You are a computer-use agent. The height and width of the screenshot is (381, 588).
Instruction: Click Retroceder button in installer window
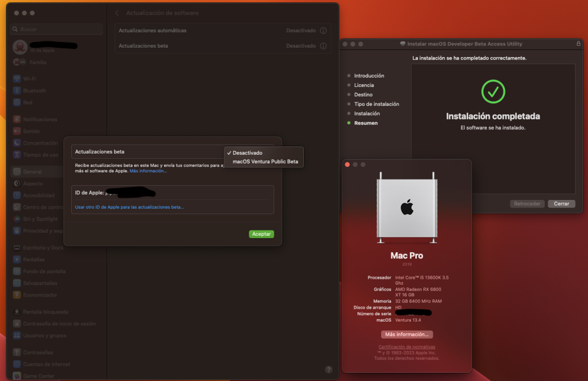(527, 203)
